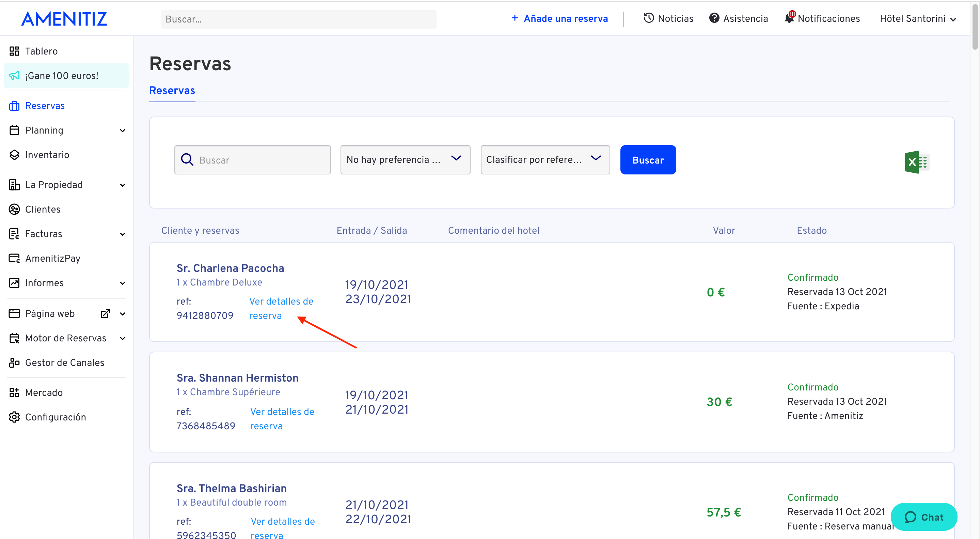Click the Asistencia question mark icon
This screenshot has height=539, width=980.
714,18
